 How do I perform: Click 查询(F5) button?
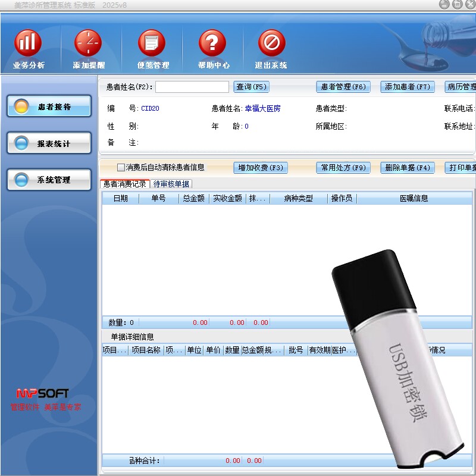click(251, 87)
